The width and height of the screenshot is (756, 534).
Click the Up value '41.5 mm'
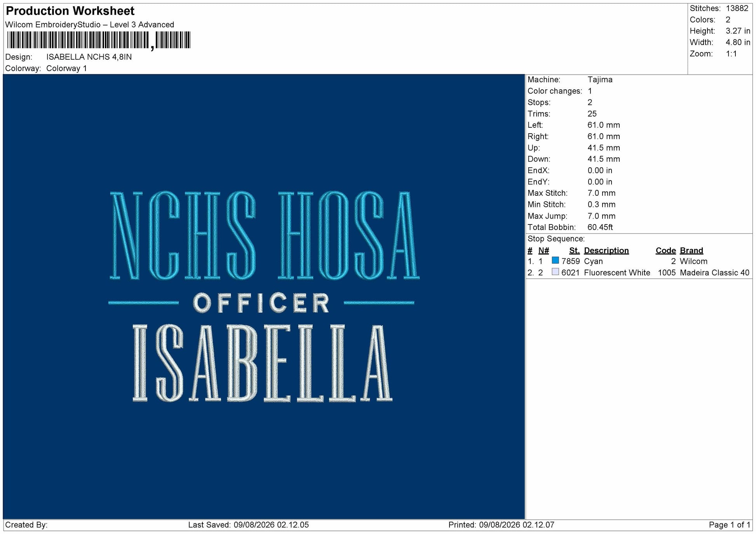coord(604,148)
